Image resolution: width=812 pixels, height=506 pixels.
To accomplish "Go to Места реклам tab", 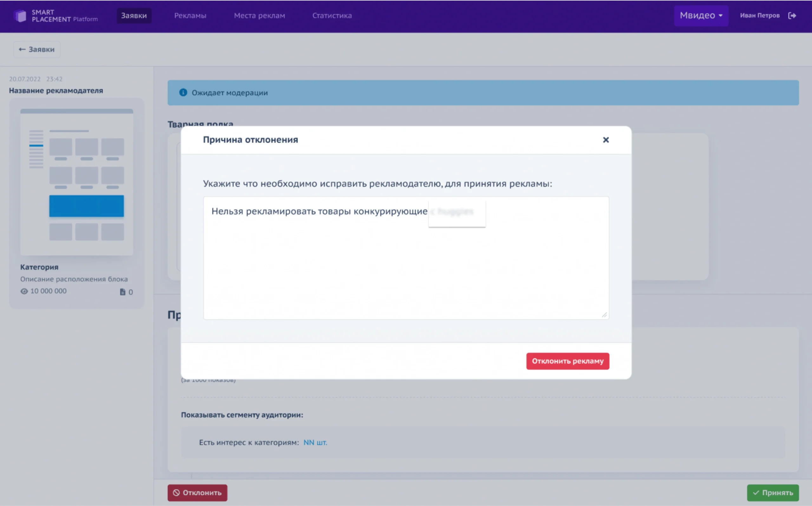I will pyautogui.click(x=259, y=16).
